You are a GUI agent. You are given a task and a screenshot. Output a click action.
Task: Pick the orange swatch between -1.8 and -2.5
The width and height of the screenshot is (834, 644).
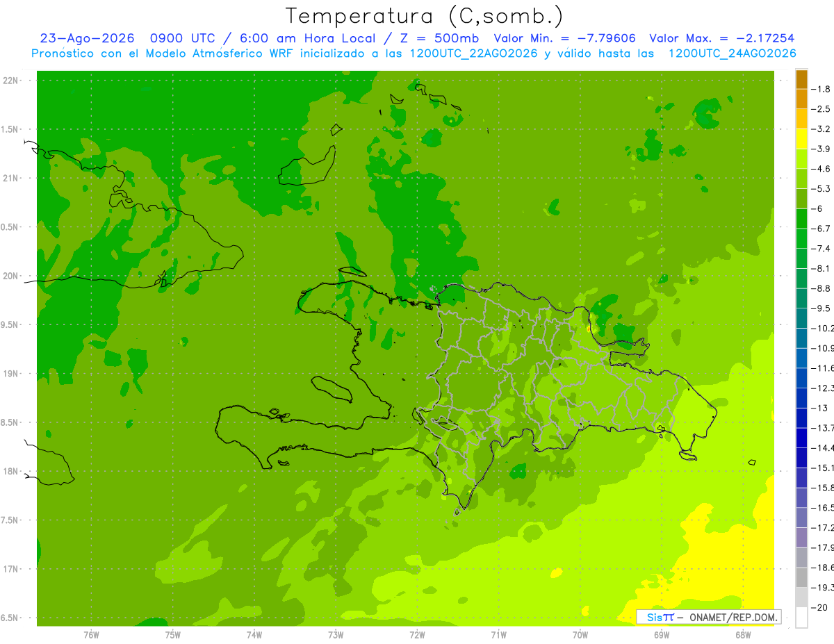coord(801,99)
